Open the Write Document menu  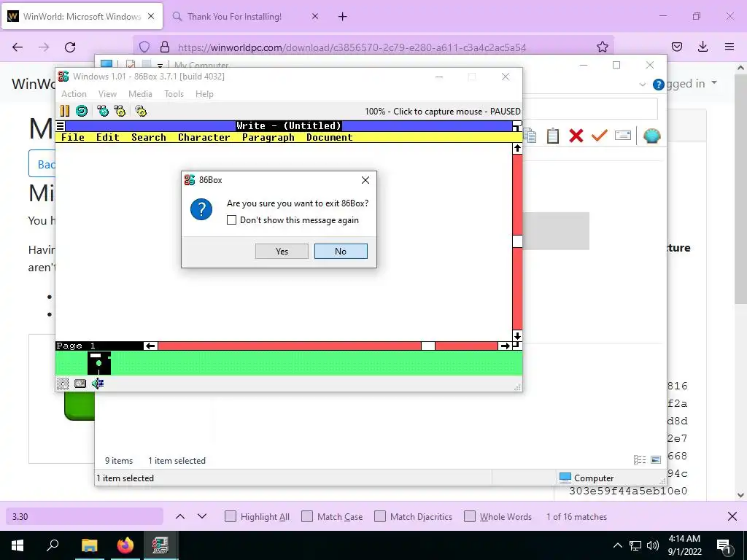pyautogui.click(x=330, y=137)
